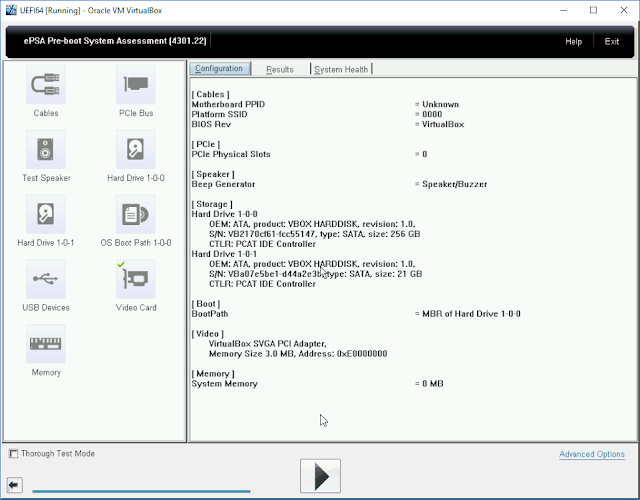Click the back arrow button
The image size is (640, 500).
pyautogui.click(x=14, y=485)
